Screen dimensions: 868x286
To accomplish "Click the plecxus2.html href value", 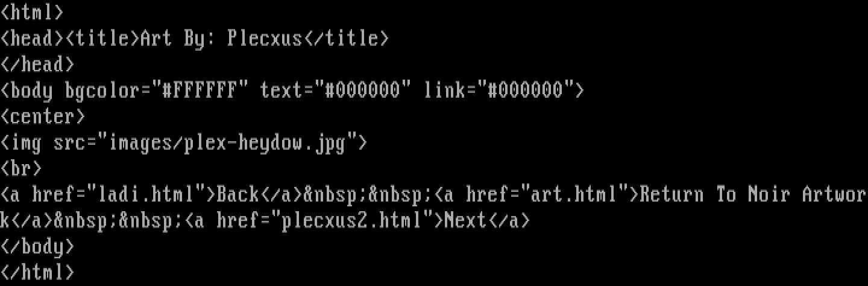I will pyautogui.click(x=352, y=220).
